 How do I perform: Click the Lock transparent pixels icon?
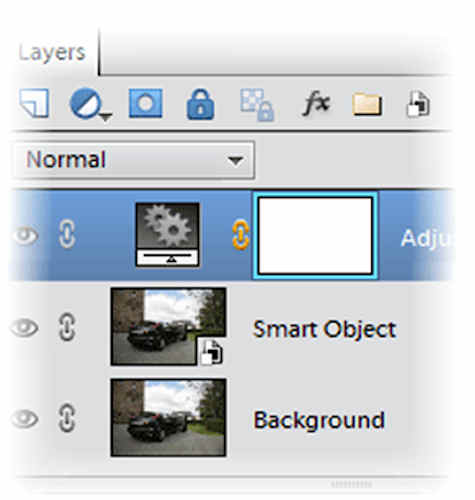tap(257, 104)
